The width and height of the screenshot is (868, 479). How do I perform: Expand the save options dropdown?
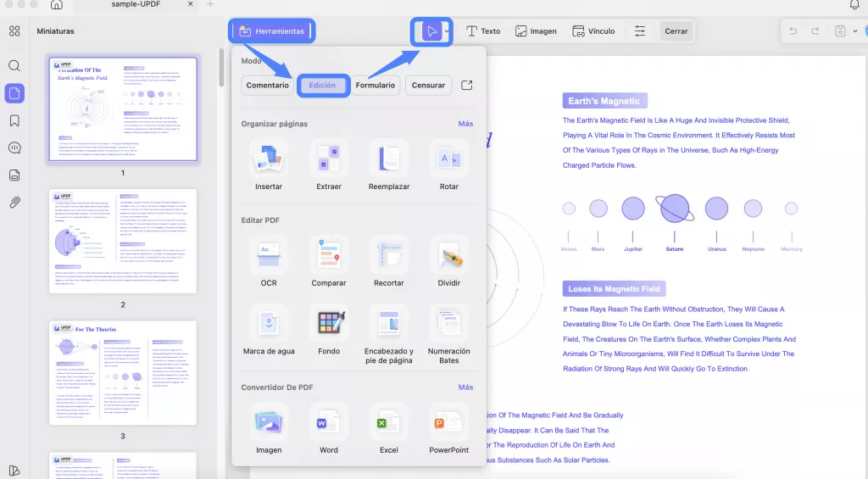tap(854, 31)
